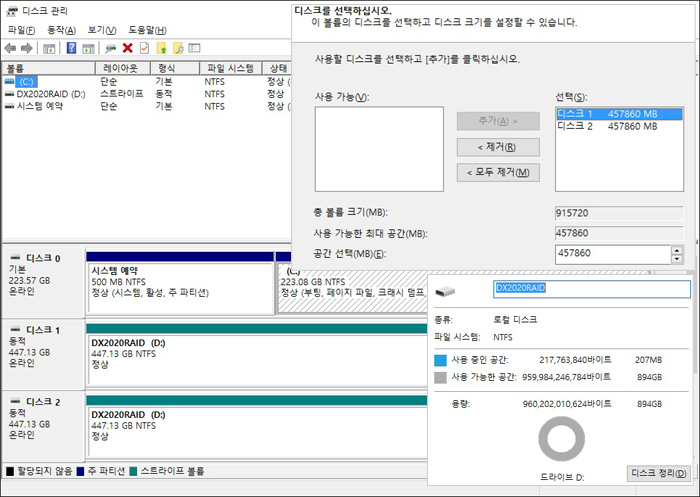Image resolution: width=700 pixels, height=497 pixels.
Task: Increase 공간 선택 value with up arrow
Action: click(677, 251)
